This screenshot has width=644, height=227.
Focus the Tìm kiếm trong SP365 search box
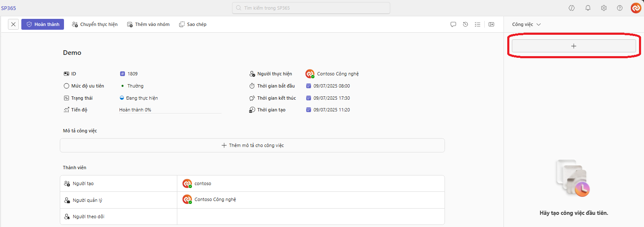tap(311, 8)
